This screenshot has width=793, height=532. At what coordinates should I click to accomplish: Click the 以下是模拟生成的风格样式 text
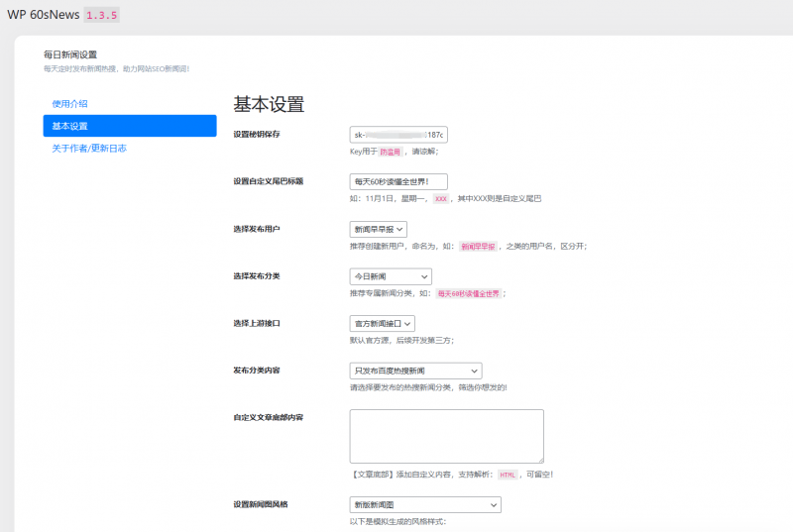tap(398, 521)
